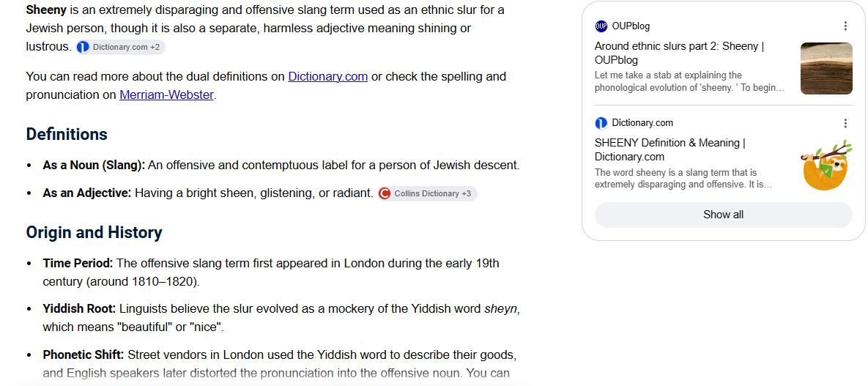Open the OUPblog book thumbnail image
The height and width of the screenshot is (386, 868).
[x=826, y=68]
